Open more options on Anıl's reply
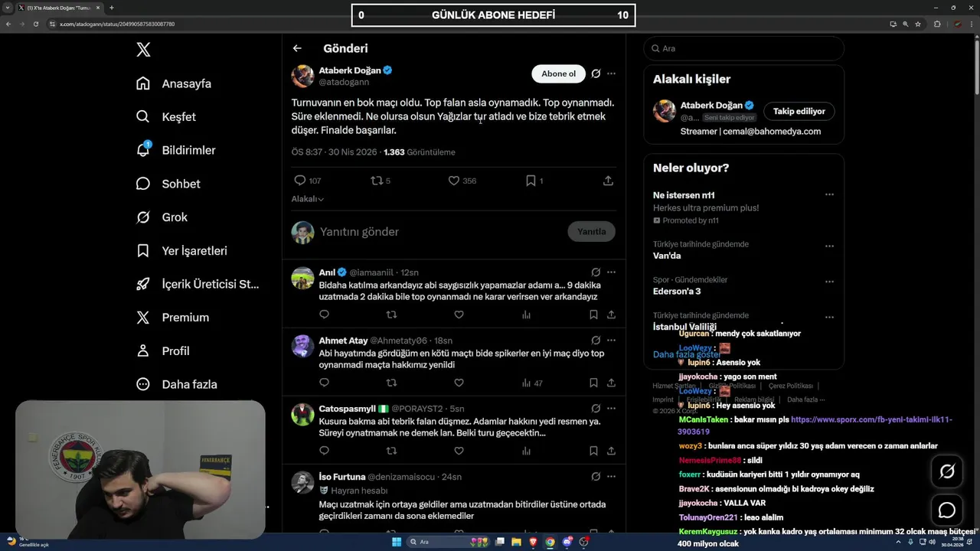The height and width of the screenshot is (551, 980). click(x=611, y=272)
